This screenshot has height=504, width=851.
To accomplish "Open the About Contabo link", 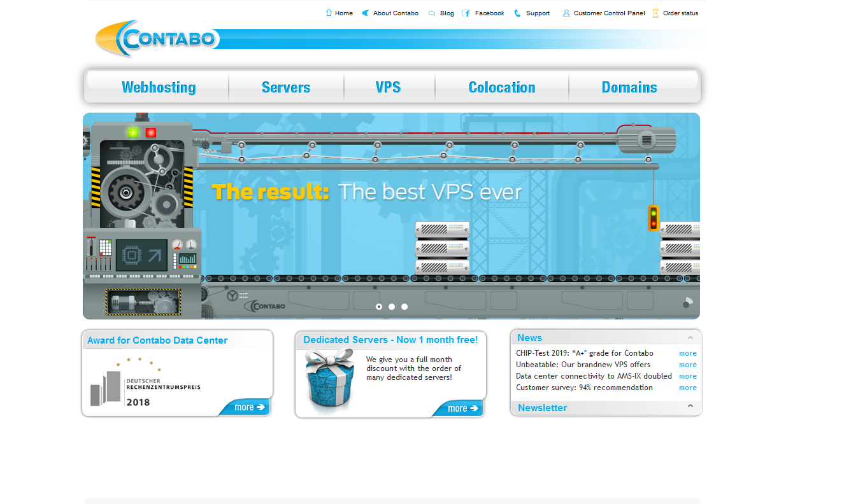I will pos(396,13).
